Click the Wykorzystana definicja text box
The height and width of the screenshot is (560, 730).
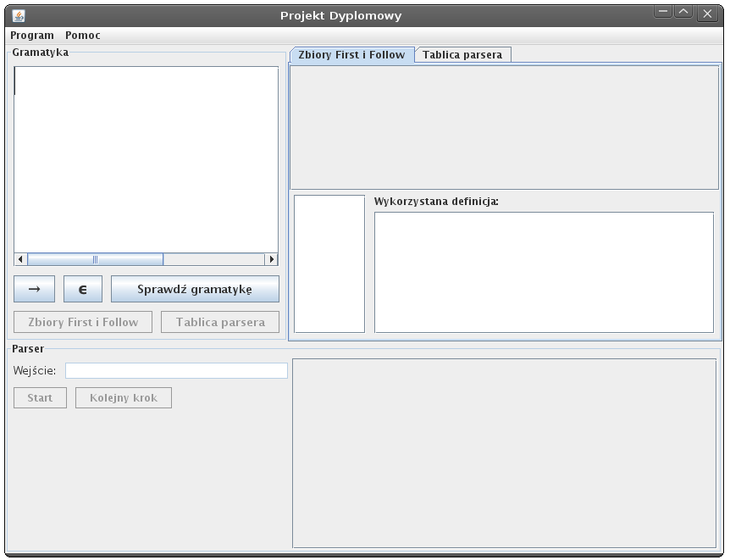[x=545, y=273]
